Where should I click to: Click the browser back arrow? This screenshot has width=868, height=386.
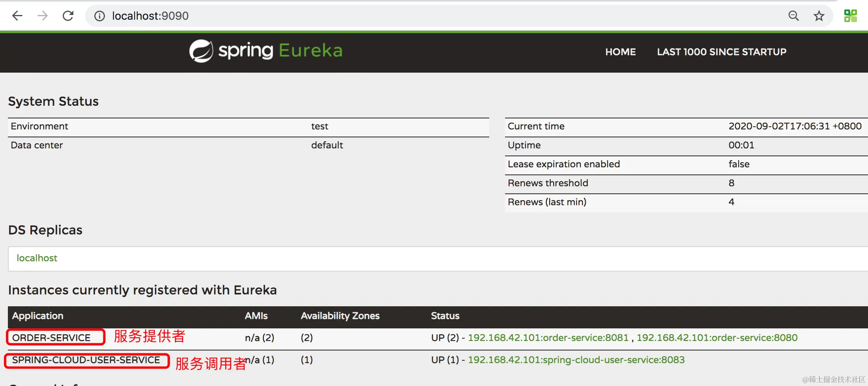pyautogui.click(x=17, y=16)
